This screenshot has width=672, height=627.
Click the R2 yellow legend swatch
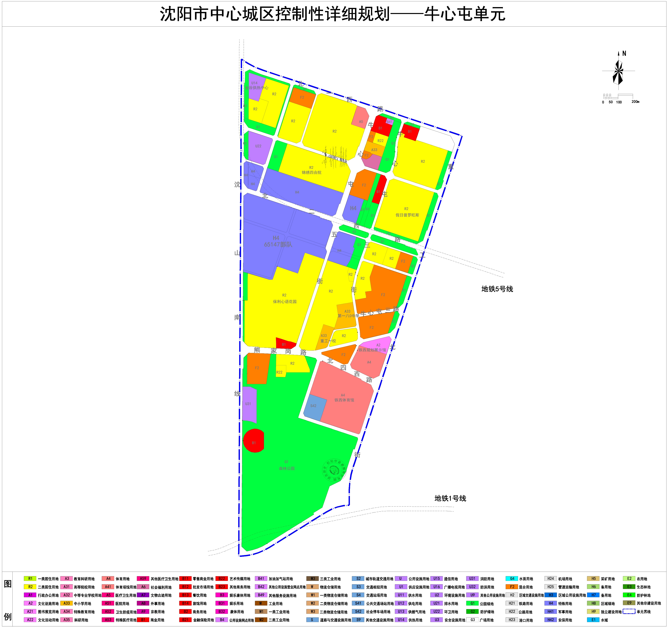30,587
